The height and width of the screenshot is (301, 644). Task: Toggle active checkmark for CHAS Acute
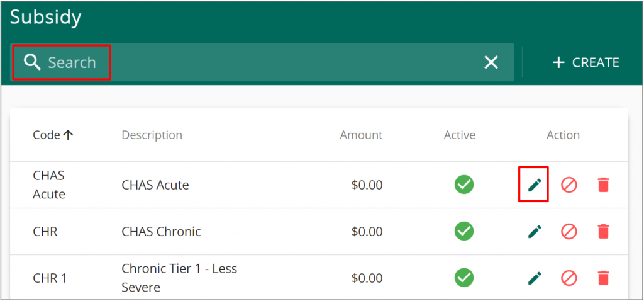[x=464, y=185]
